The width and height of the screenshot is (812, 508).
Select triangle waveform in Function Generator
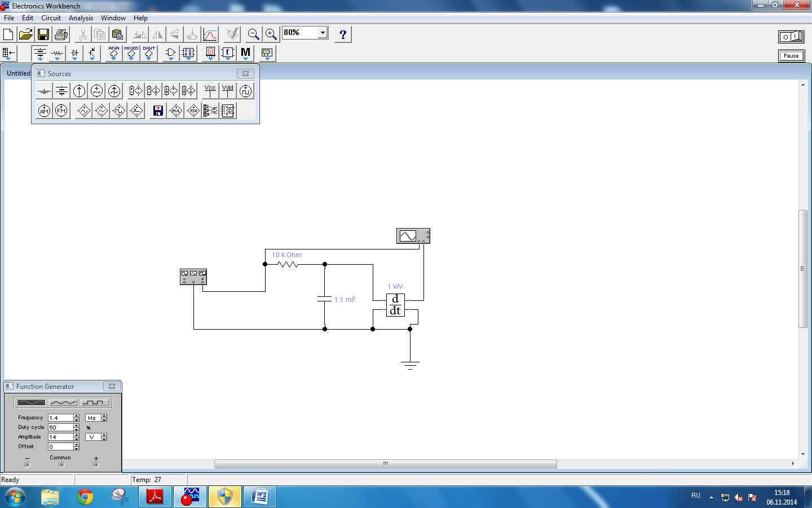pyautogui.click(x=63, y=402)
